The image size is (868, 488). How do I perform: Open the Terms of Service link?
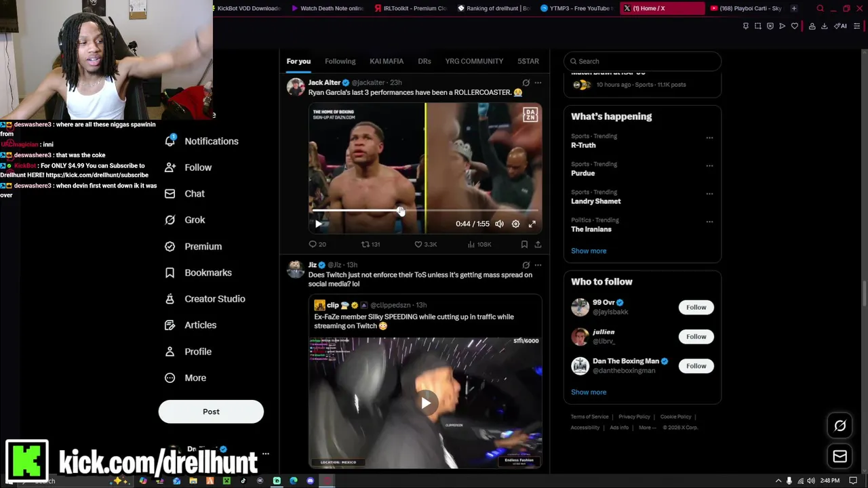click(x=589, y=417)
